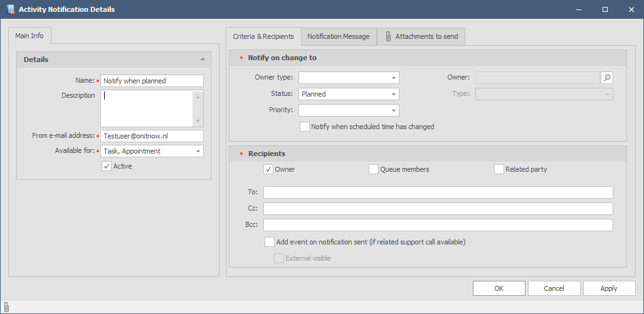Enable Add event on notification sent
644x314 pixels.
(x=270, y=242)
